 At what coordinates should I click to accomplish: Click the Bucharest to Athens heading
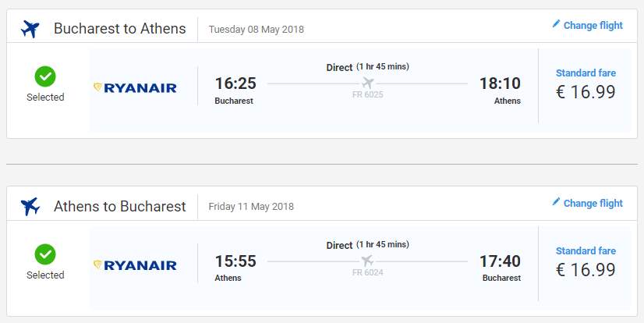pyautogui.click(x=120, y=29)
